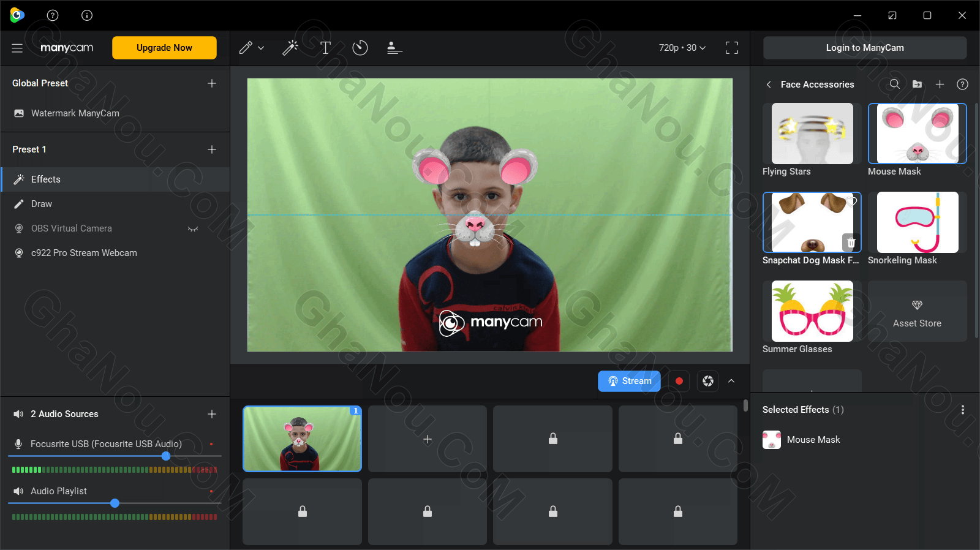Select Watermark ManyCam layer
This screenshot has width=980, height=550.
115,113
